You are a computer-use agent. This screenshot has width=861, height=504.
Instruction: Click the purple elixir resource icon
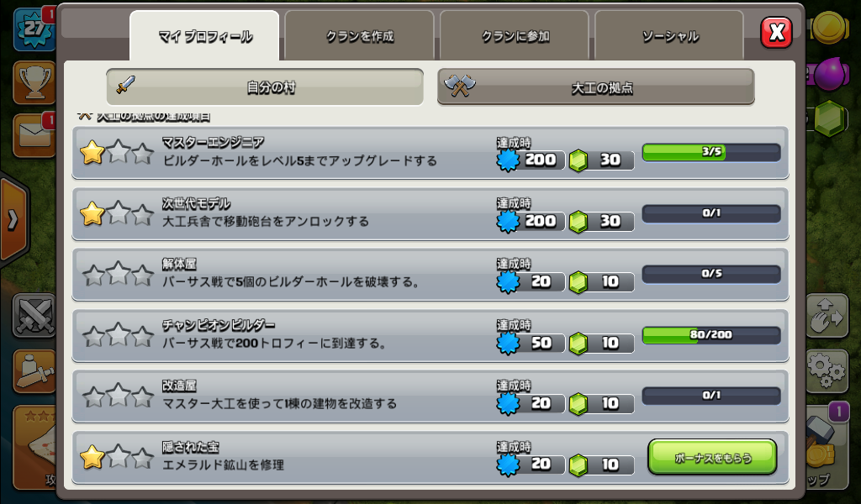click(x=828, y=73)
